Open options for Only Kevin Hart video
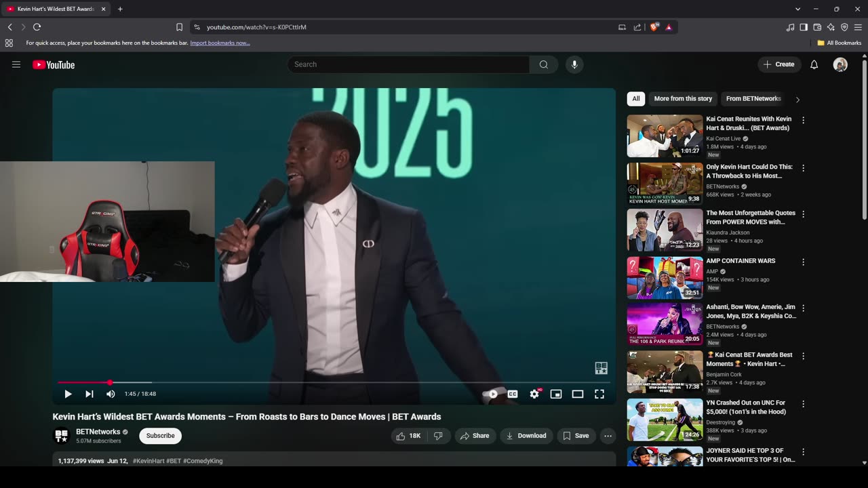Viewport: 868px width, 488px height. click(804, 167)
